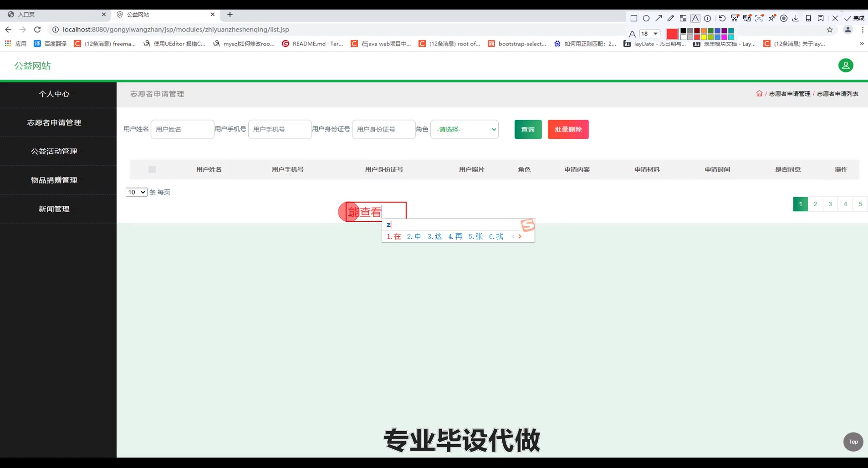
Task: Pick the yellow color swatch
Action: click(704, 37)
